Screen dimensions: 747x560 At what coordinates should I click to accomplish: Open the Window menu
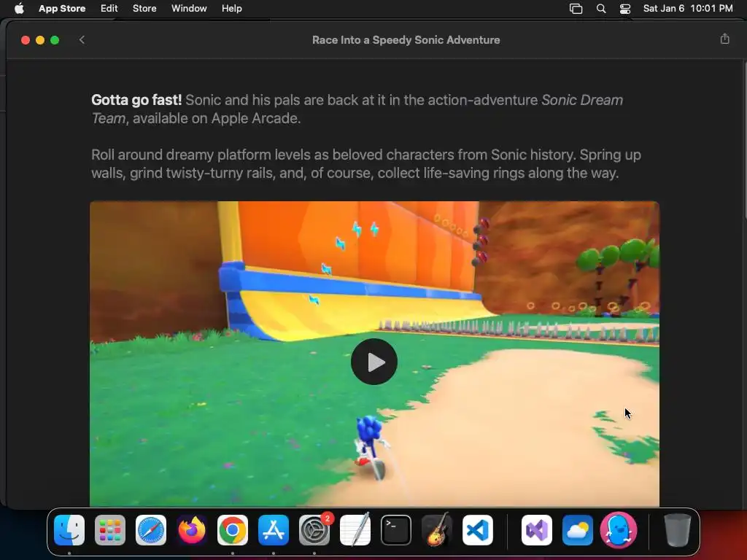189,9
